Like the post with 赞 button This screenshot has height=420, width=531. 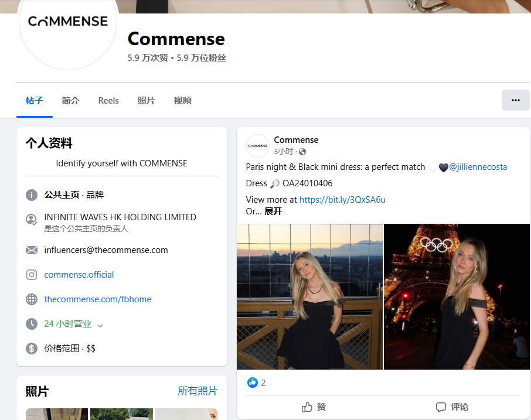[314, 407]
